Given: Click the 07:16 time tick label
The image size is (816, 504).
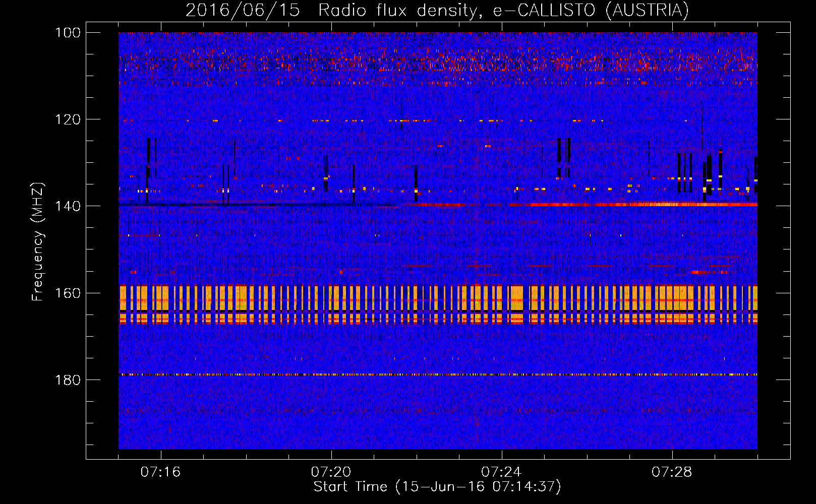Looking at the screenshot, I should 160,472.
